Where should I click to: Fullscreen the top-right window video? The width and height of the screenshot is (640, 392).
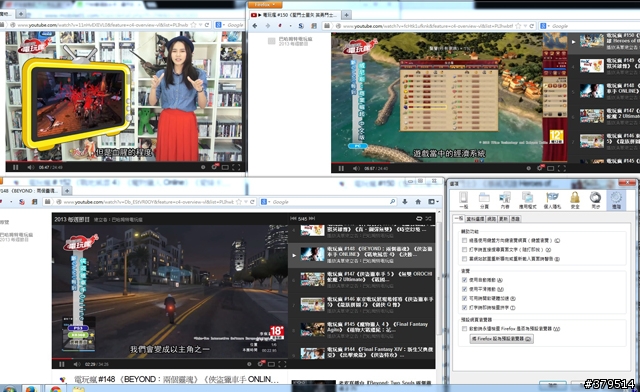[562, 168]
